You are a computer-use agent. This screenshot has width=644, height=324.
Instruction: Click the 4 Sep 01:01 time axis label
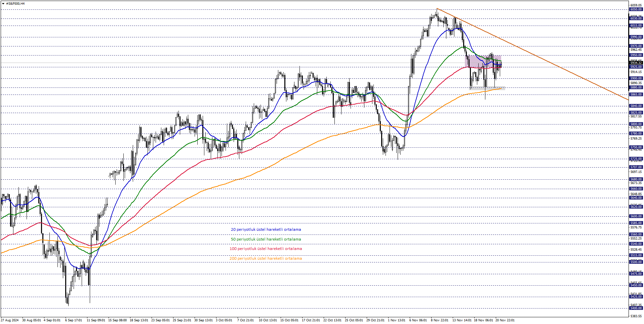(52, 320)
